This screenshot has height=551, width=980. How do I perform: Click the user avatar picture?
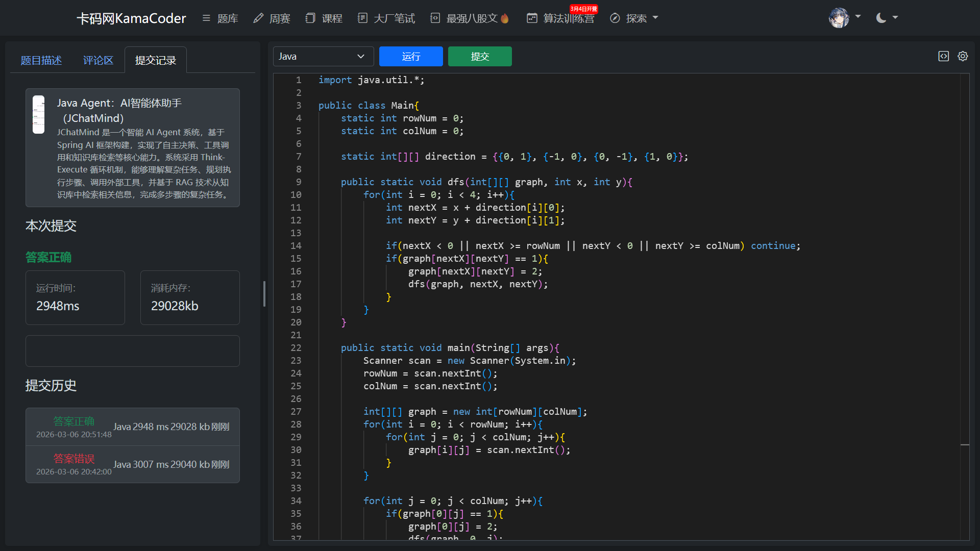[x=839, y=18]
